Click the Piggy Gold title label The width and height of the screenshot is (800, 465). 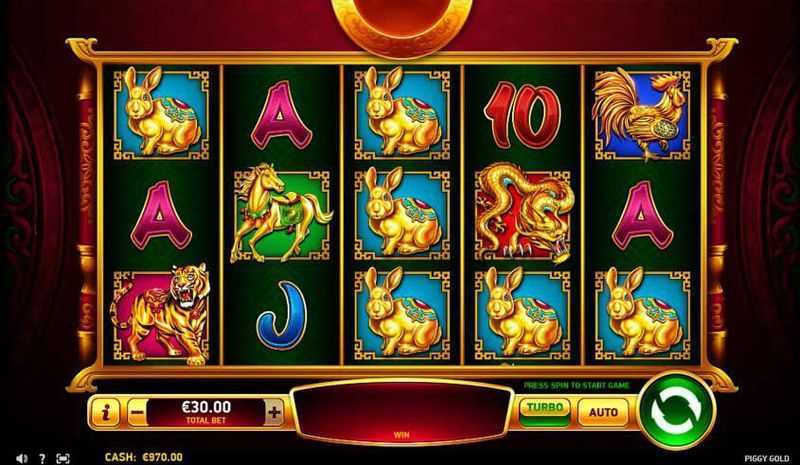pos(767,459)
